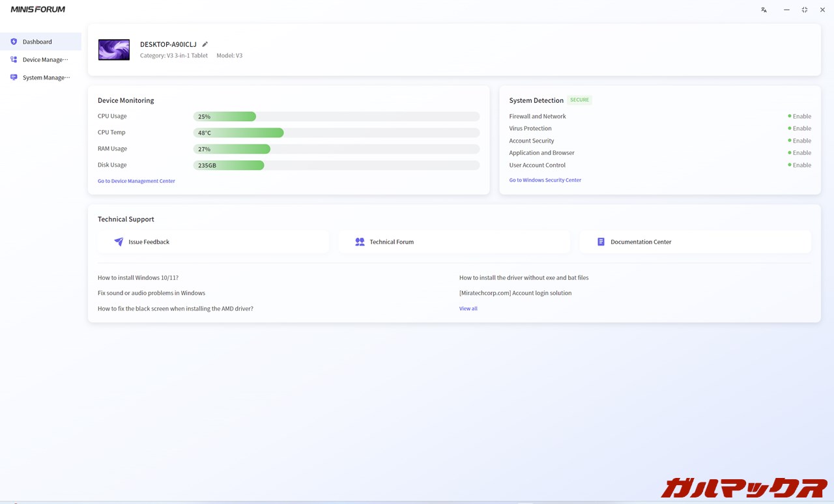Click the language translate icon
The height and width of the screenshot is (504, 834).
point(764,10)
